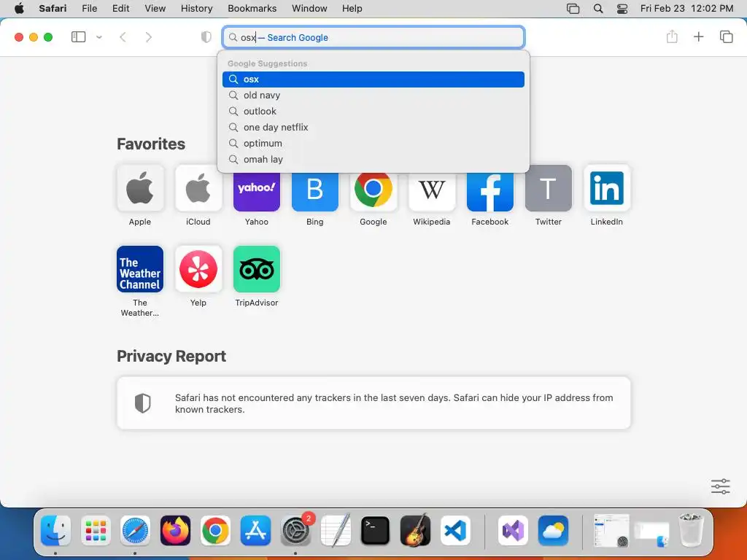The image size is (747, 560).
Task: Open the File menu
Action: click(89, 8)
